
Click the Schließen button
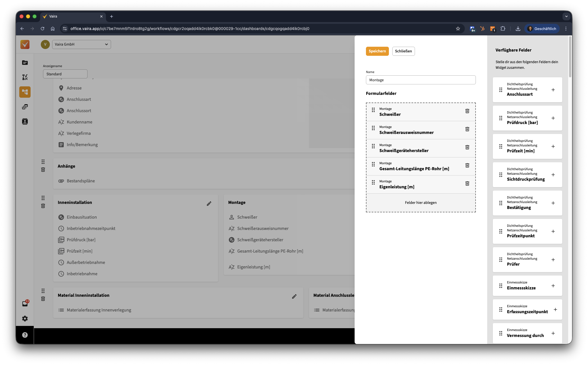click(403, 51)
